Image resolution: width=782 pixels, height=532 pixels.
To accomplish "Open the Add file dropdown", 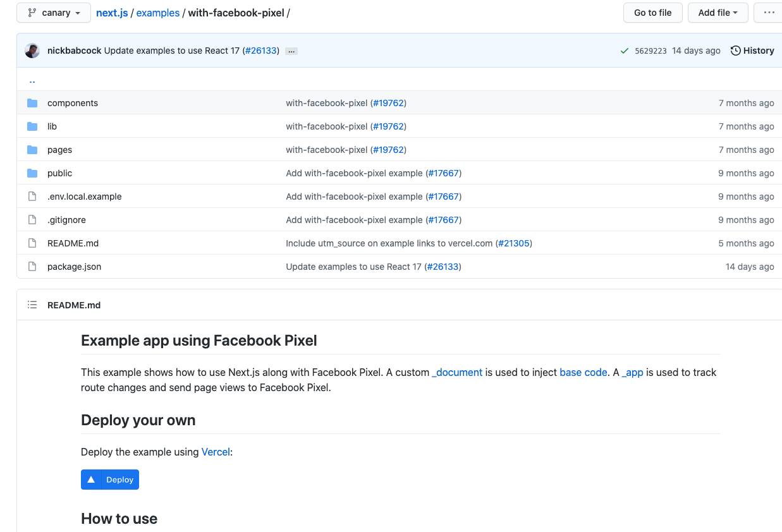I will coord(718,13).
